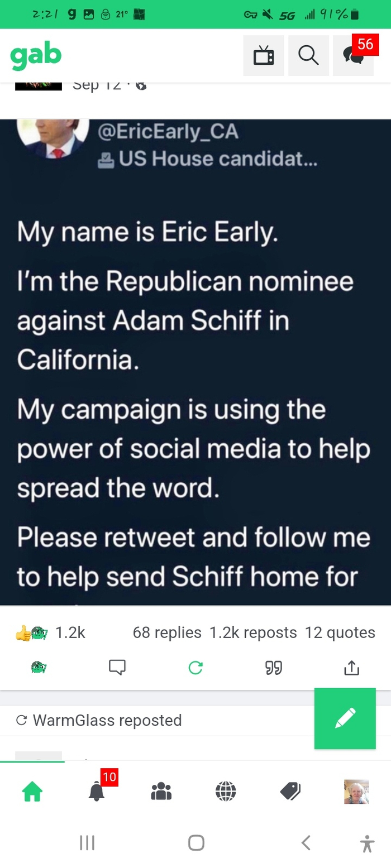Open notifications bell with 10 badge
This screenshot has height=868, width=391.
[x=97, y=791]
